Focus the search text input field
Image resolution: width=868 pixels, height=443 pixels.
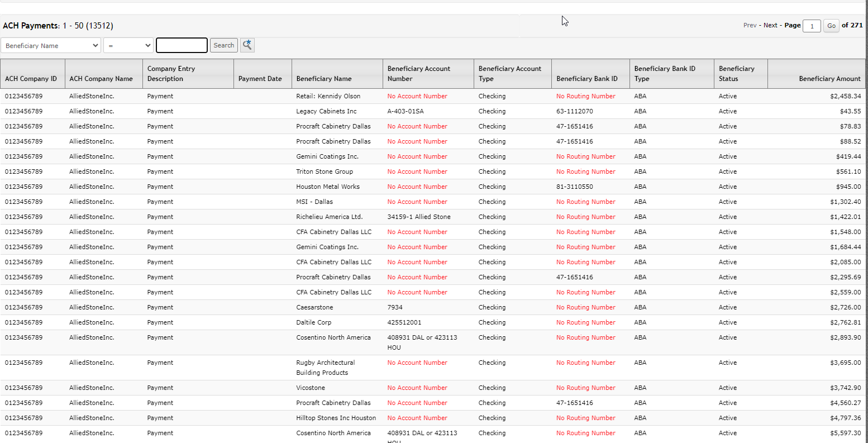coord(182,45)
